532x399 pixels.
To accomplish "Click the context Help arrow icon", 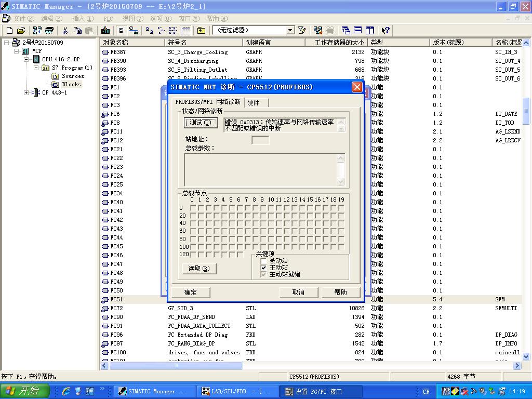I will tap(385, 31).
